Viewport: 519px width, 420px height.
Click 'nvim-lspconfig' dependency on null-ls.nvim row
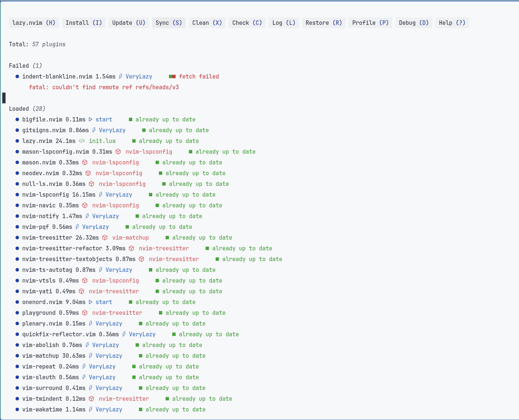(122, 184)
